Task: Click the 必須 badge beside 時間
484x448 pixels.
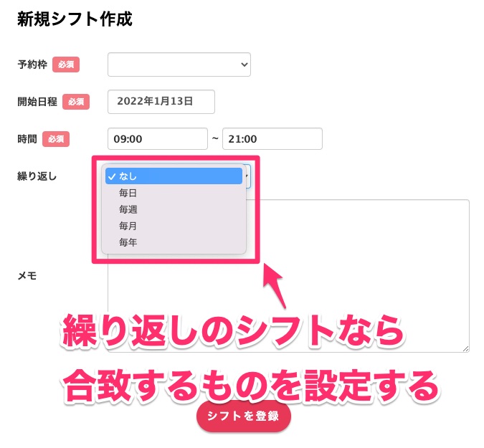Action: [56, 139]
